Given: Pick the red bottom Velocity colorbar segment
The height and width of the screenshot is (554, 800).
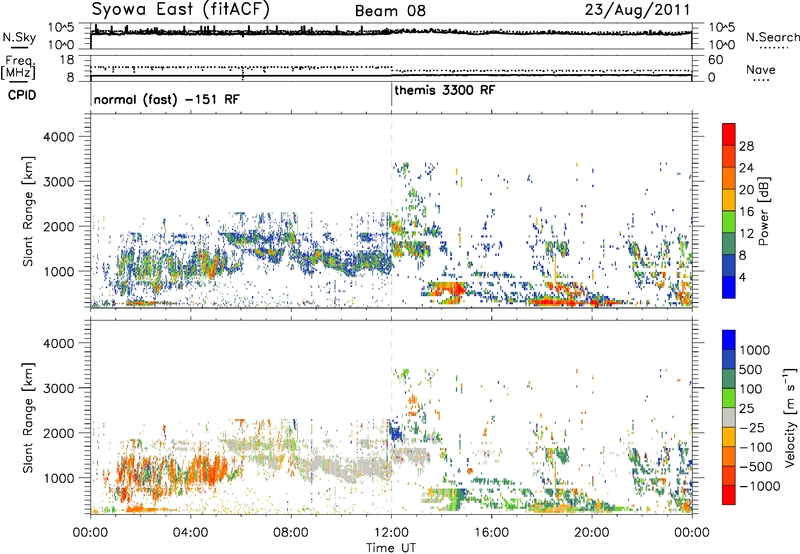Looking at the screenshot, I should point(729,495).
